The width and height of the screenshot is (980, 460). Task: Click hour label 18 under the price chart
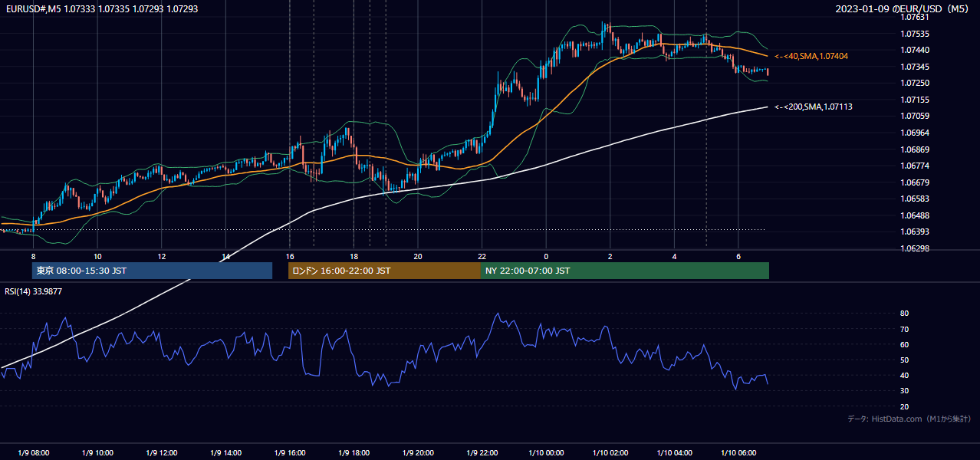tap(354, 256)
